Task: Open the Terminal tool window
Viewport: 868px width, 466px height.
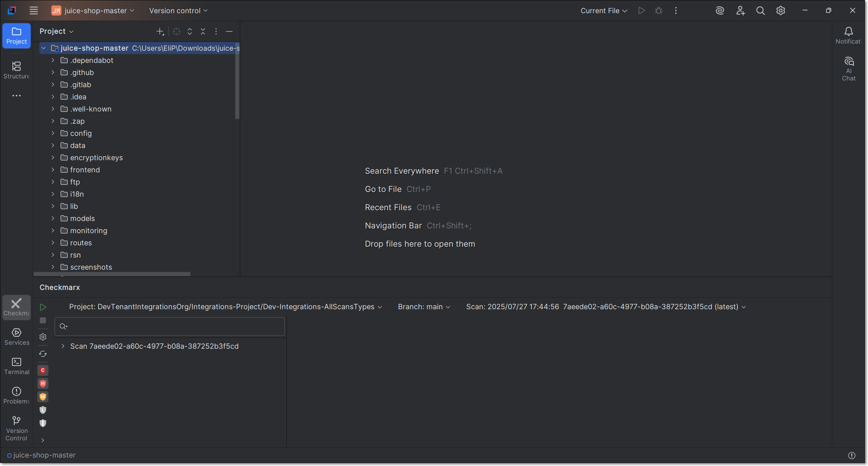Action: (x=16, y=366)
